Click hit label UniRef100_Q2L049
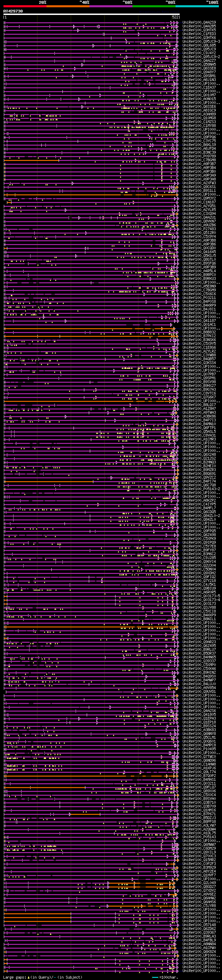Viewport: 222px width, 980px height. (x=199, y=883)
